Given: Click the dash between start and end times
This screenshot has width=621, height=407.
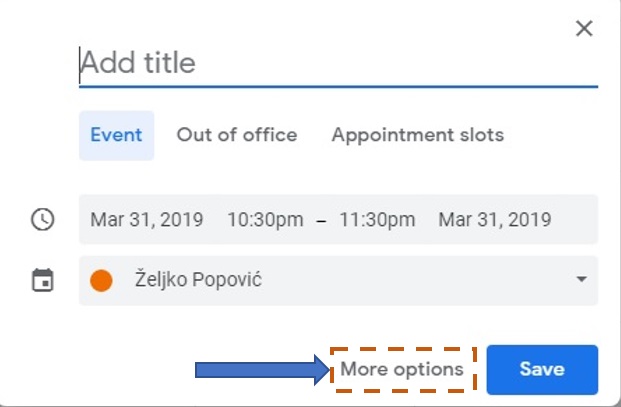Looking at the screenshot, I should click(321, 220).
